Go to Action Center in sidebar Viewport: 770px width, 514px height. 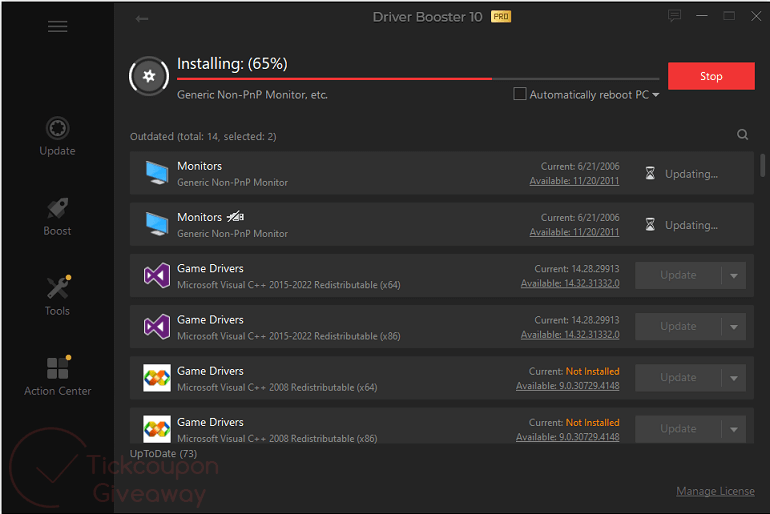click(x=57, y=376)
